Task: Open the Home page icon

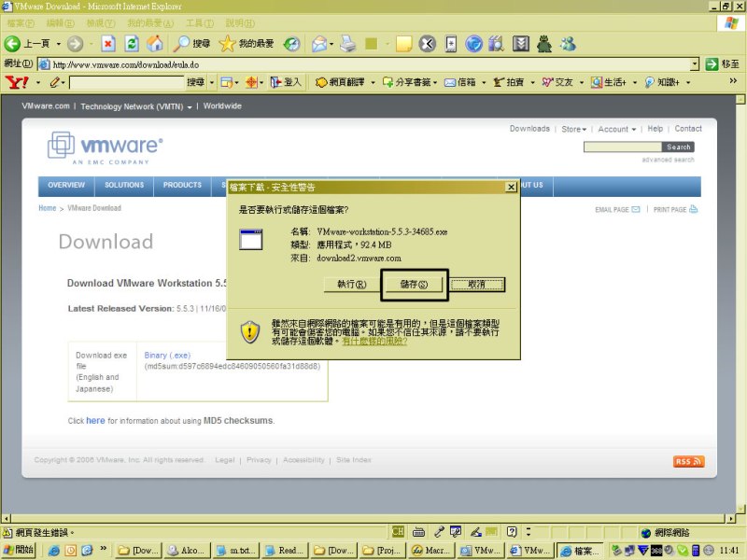Action: point(154,44)
